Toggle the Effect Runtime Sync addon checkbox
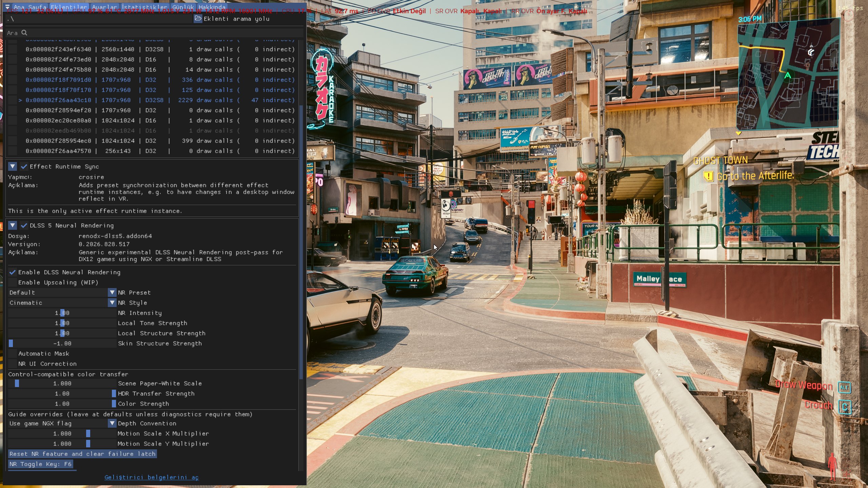 [24, 166]
